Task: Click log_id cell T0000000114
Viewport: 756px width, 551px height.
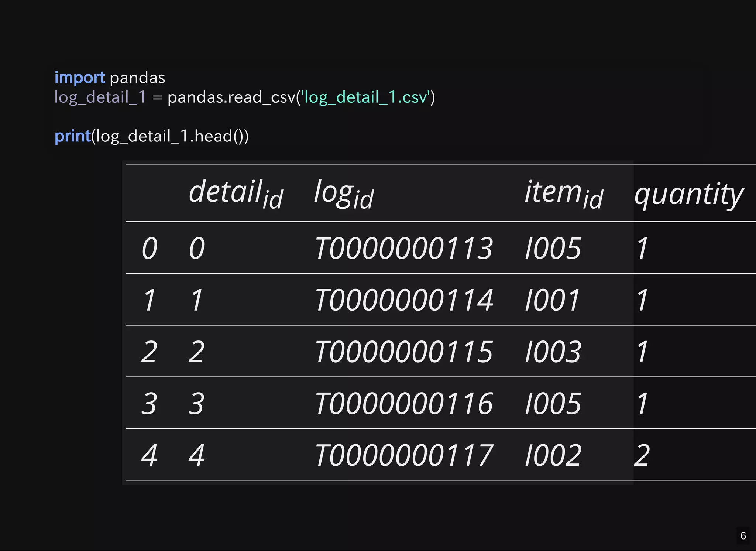Action: (x=404, y=300)
